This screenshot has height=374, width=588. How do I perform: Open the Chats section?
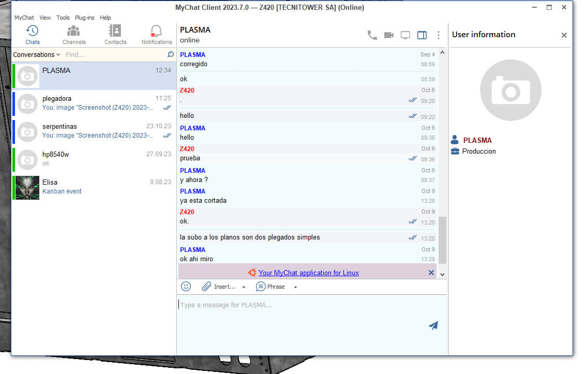pyautogui.click(x=32, y=35)
